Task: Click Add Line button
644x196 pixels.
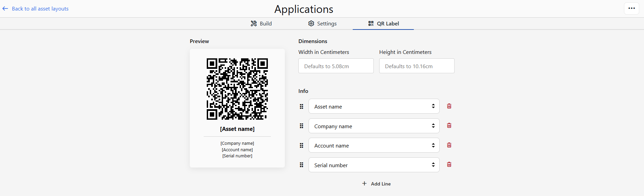Action: [x=376, y=183]
